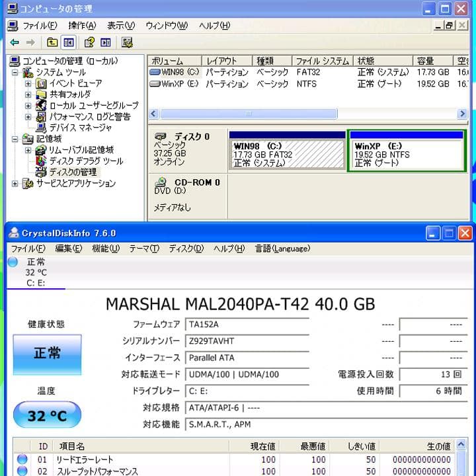
Task: Select リムーバブル記憶域 tree node
Action: [x=81, y=150]
